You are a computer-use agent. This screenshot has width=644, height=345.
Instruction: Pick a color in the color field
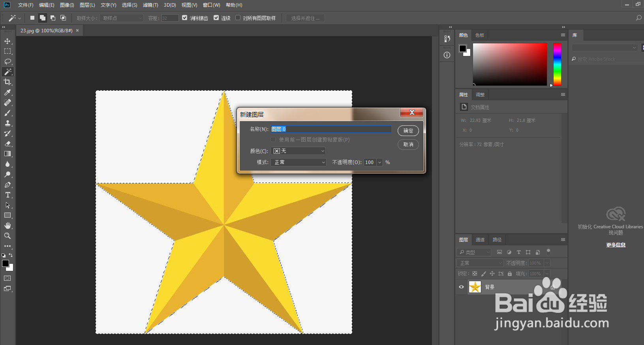point(510,64)
